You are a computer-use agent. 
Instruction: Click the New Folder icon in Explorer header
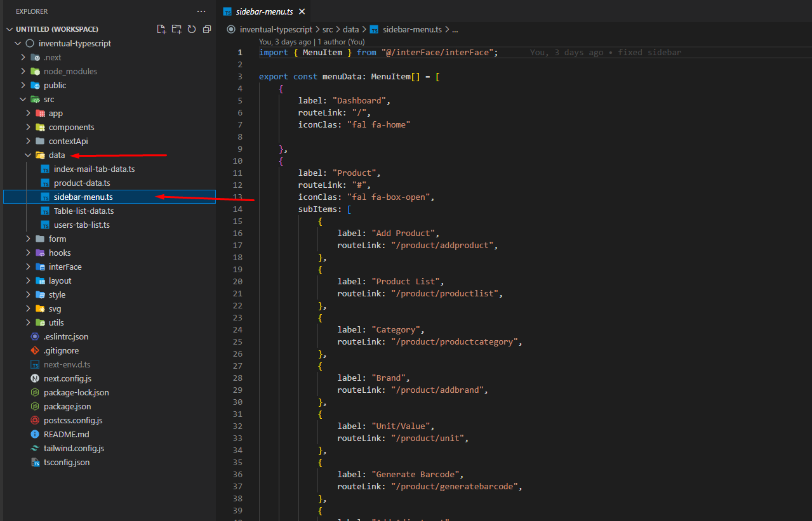point(176,29)
